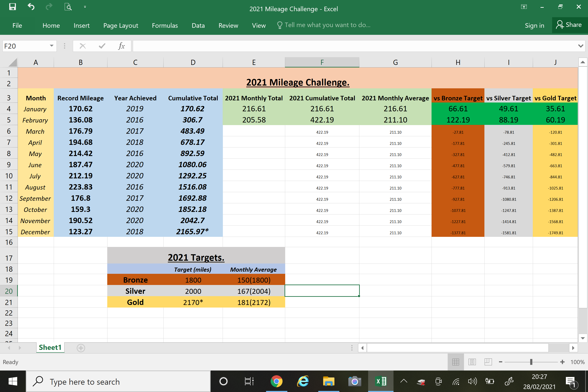Click the Undo arrow icon
The width and height of the screenshot is (588, 392).
pyautogui.click(x=31, y=7)
